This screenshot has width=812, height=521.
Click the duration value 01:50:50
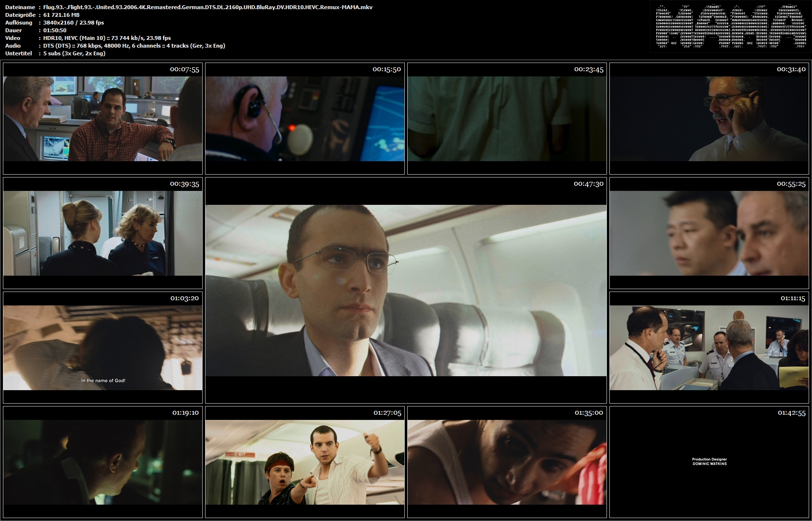pyautogui.click(x=55, y=30)
